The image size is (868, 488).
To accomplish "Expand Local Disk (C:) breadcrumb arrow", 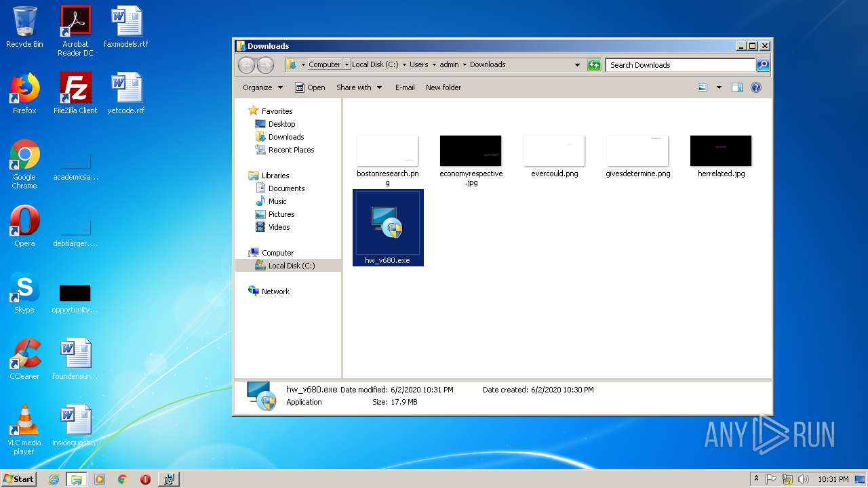I will click(x=404, y=65).
